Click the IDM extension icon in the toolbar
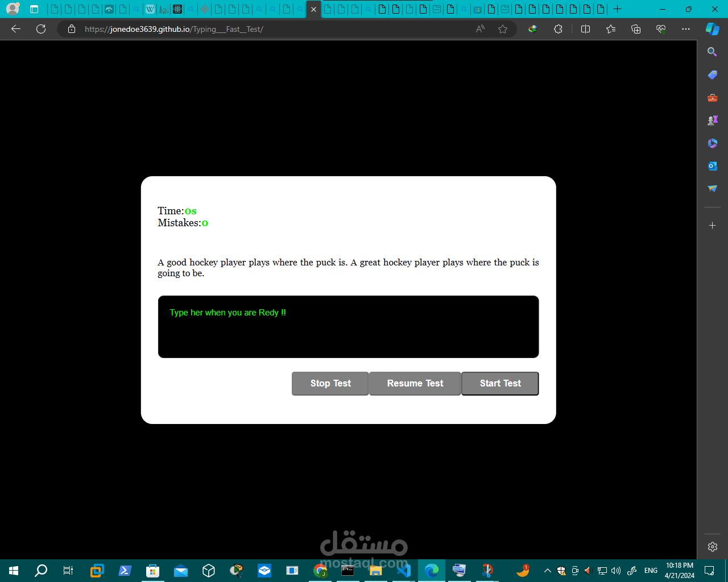Image resolution: width=728 pixels, height=582 pixels. pos(532,29)
